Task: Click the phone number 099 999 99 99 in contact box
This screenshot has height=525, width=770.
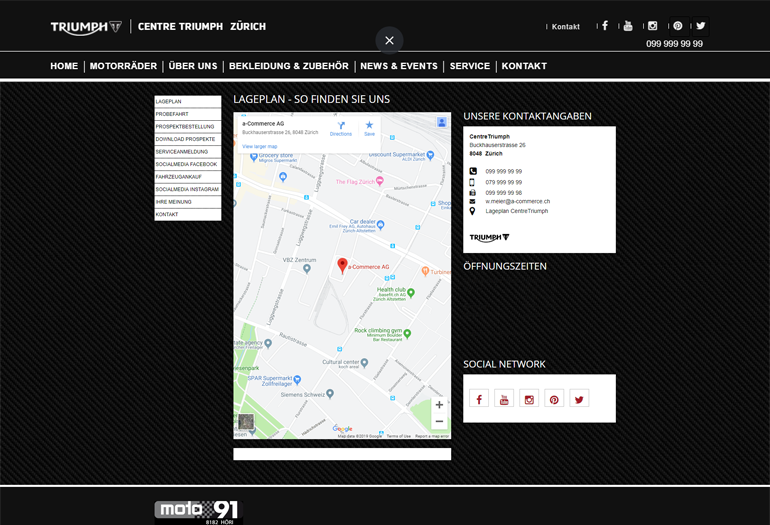Action: 503,171
